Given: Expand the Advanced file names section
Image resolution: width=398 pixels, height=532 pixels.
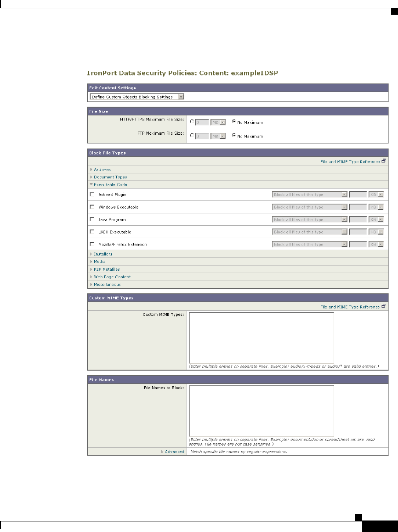Looking at the screenshot, I should point(172,452).
